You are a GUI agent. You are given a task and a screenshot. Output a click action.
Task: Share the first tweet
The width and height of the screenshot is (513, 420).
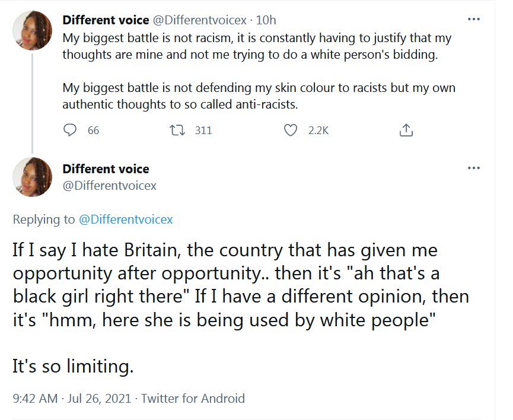(x=406, y=130)
